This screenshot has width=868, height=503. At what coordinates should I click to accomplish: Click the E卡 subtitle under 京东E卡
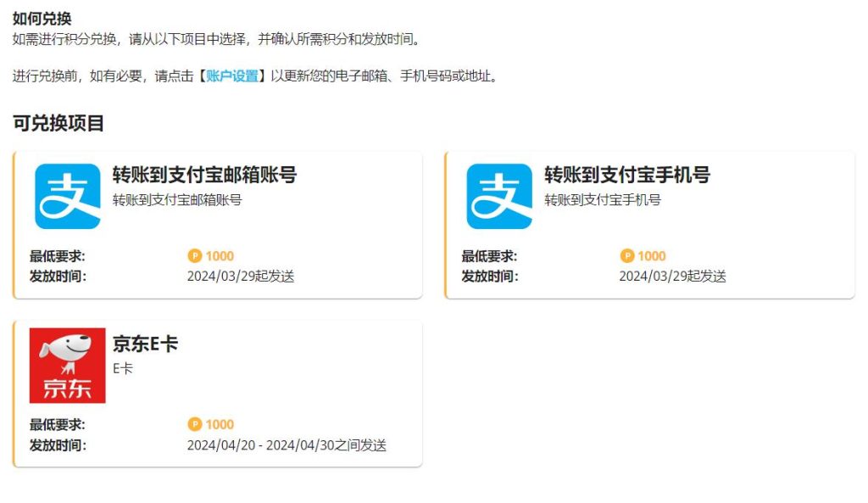coord(123,368)
